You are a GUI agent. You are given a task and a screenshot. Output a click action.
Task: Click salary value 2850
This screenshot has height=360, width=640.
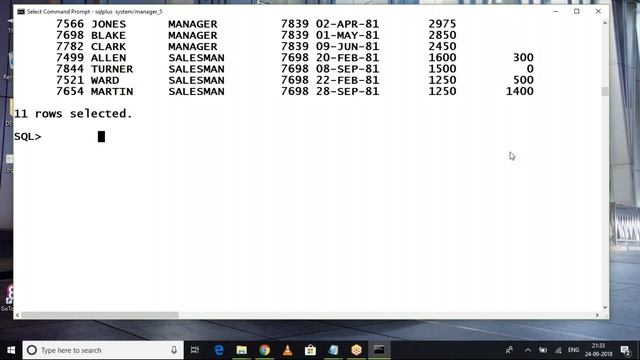pos(442,36)
